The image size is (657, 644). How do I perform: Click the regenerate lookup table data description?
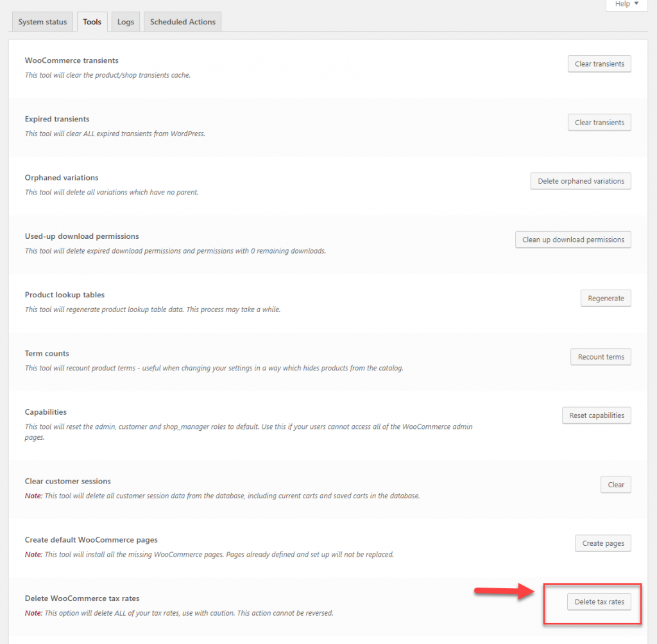click(x=153, y=309)
